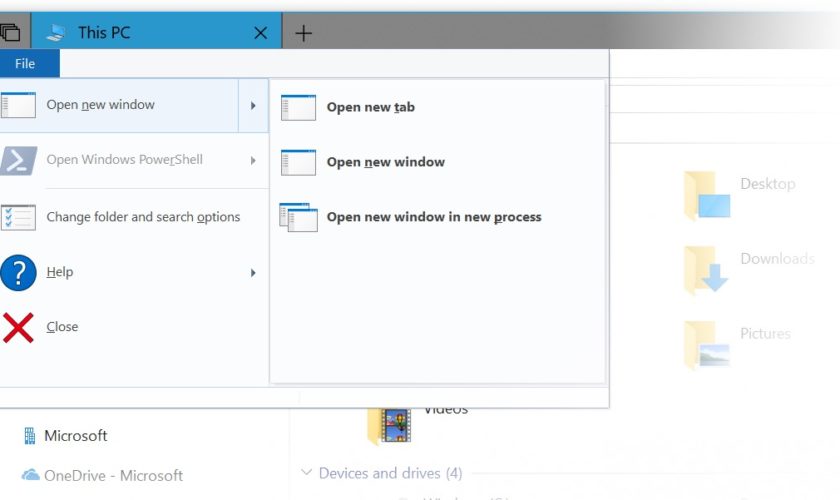Select Open new window in new process
This screenshot has width=840, height=500.
(434, 217)
